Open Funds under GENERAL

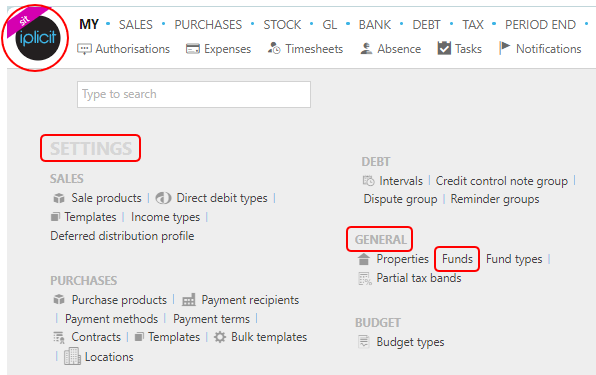(x=457, y=259)
